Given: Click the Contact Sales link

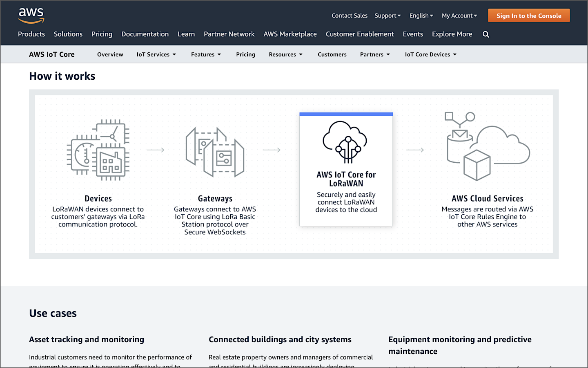Looking at the screenshot, I should 350,16.
